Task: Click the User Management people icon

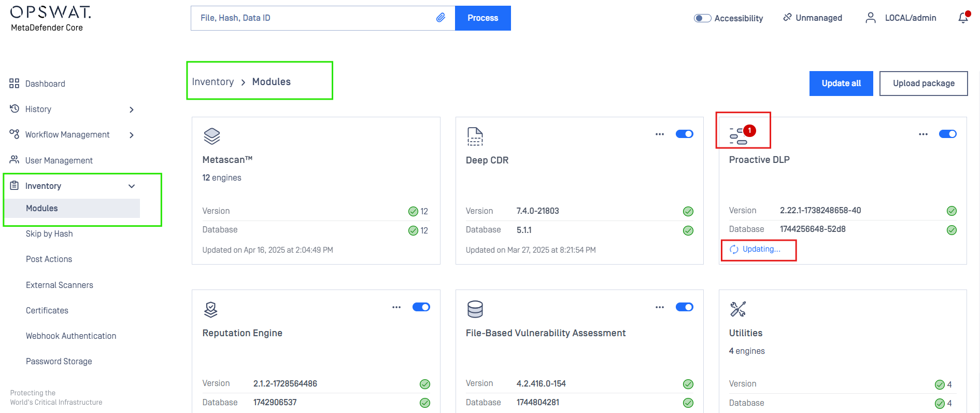Action: tap(15, 160)
